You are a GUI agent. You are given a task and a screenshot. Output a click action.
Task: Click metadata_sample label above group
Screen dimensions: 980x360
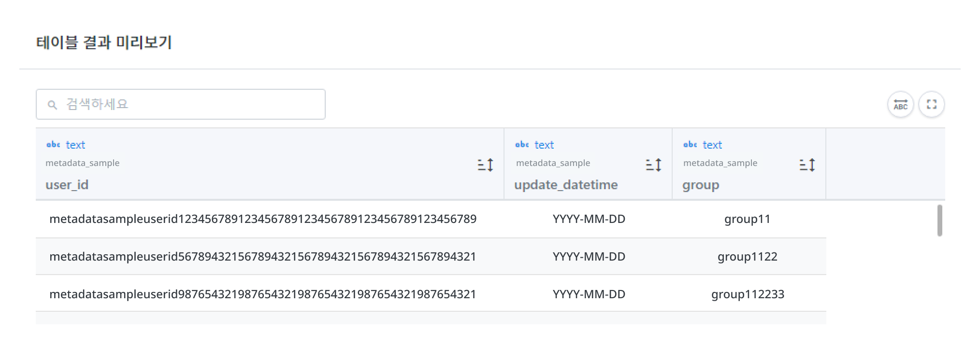click(720, 163)
